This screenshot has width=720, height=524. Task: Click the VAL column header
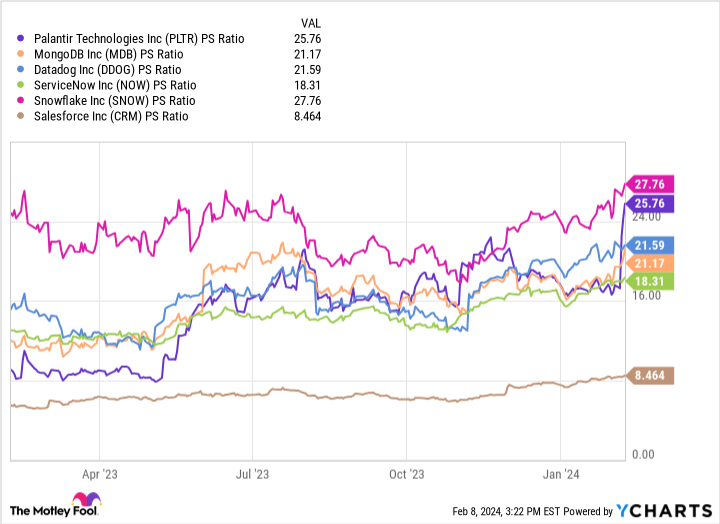pos(312,22)
